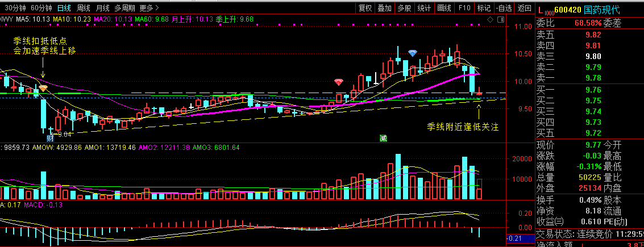Activate the 画线 drawing tool button
644x247 pixels.
click(x=444, y=8)
